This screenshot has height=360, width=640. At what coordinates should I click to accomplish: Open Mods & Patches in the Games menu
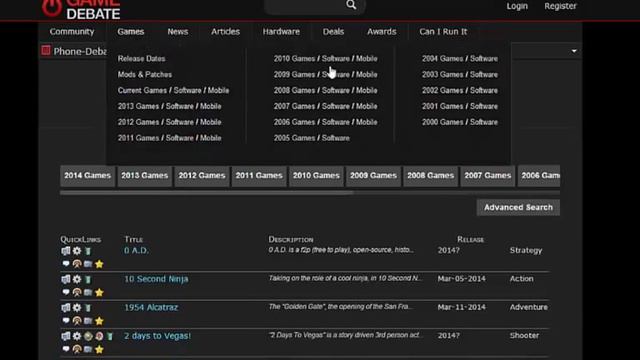point(144,74)
